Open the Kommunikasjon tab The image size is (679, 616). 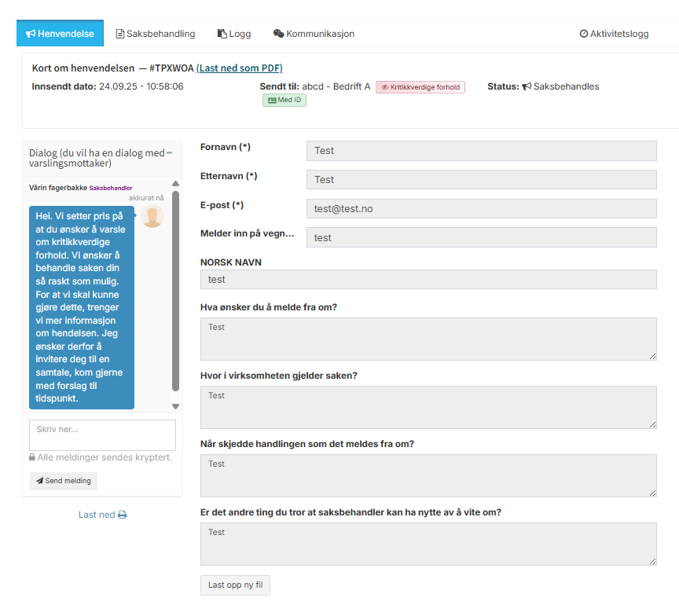coord(314,34)
